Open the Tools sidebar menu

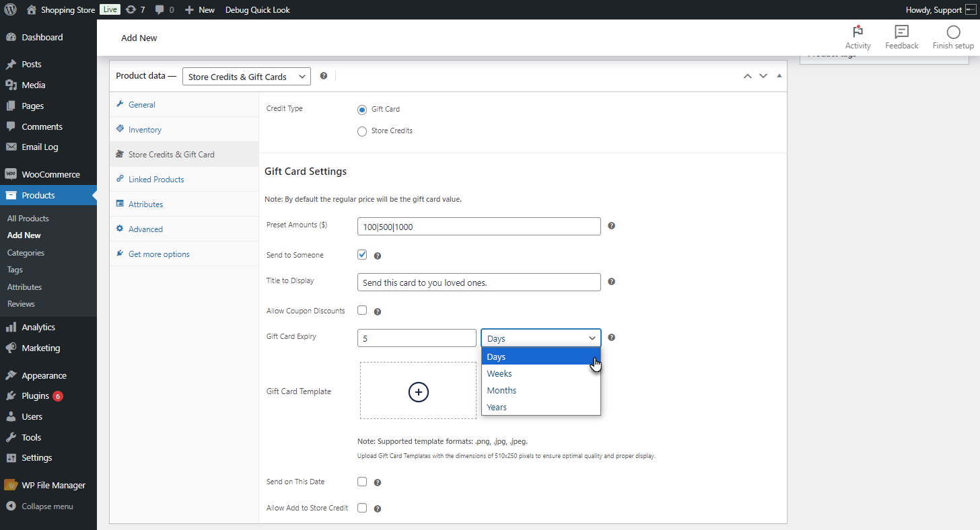click(48, 437)
